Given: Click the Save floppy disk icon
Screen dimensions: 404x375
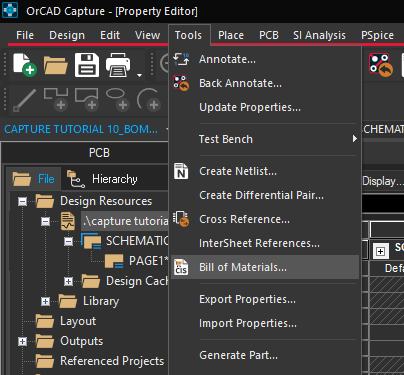Looking at the screenshot, I should pos(87,65).
